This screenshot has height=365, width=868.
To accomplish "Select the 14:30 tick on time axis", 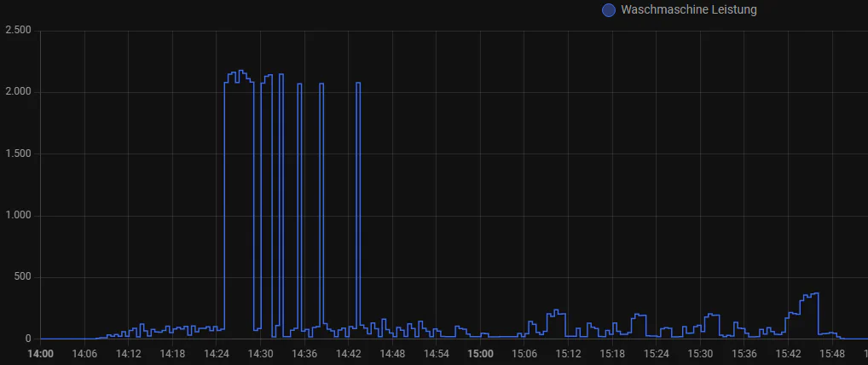I will pos(260,353).
